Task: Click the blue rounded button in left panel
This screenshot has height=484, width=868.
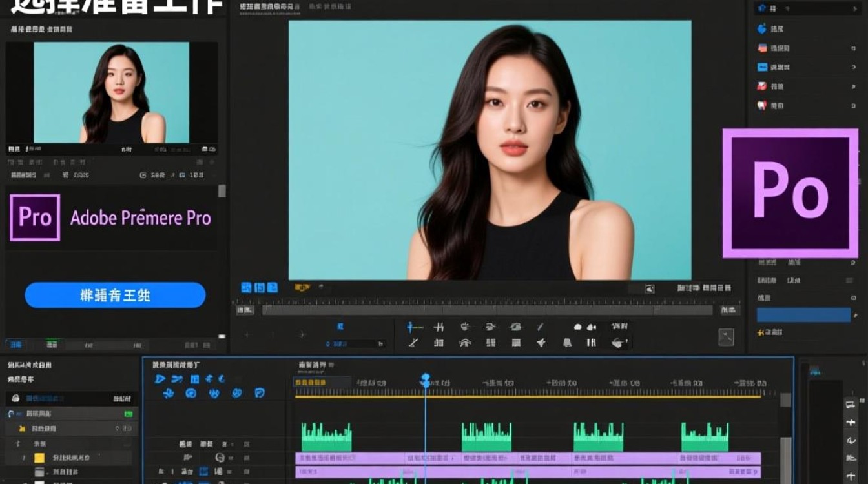Action: [x=115, y=296]
